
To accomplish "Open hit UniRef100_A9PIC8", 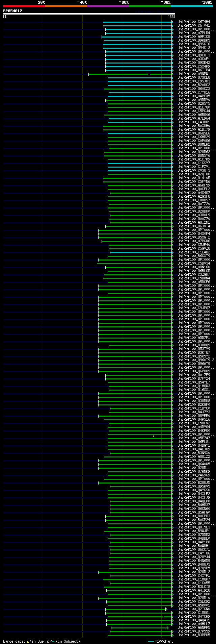I will pyautogui.click(x=194, y=36).
